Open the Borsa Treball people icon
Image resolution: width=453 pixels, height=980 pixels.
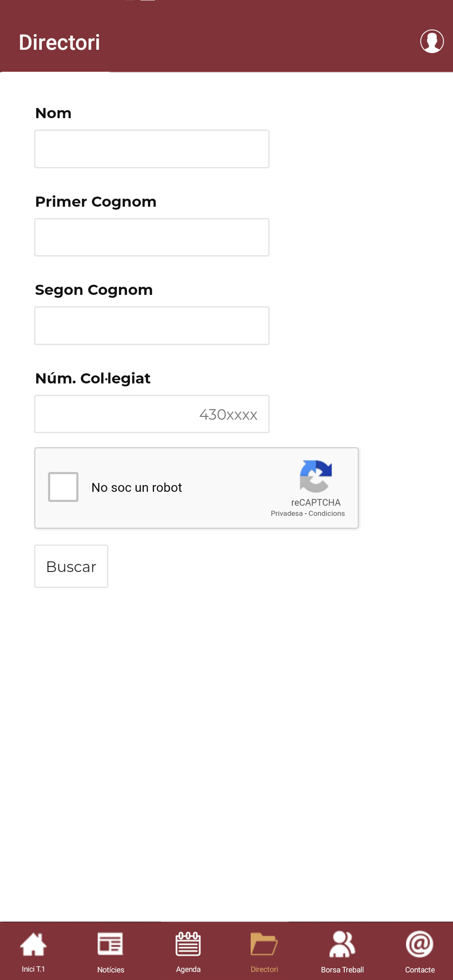tap(342, 944)
